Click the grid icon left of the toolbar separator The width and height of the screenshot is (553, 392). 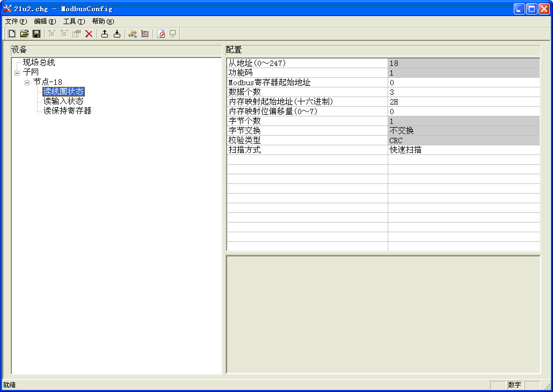(x=144, y=34)
